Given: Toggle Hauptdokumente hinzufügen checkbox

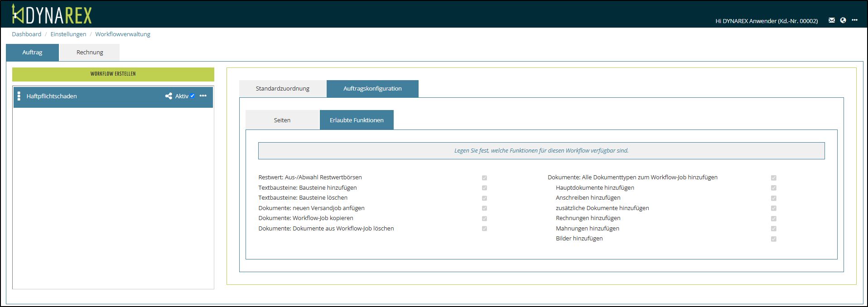Looking at the screenshot, I should (x=773, y=188).
